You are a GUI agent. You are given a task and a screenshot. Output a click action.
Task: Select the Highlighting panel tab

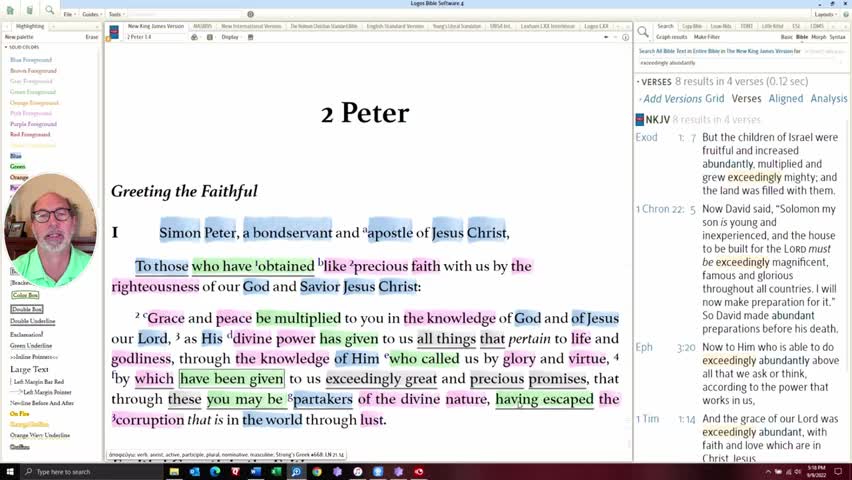point(30,26)
